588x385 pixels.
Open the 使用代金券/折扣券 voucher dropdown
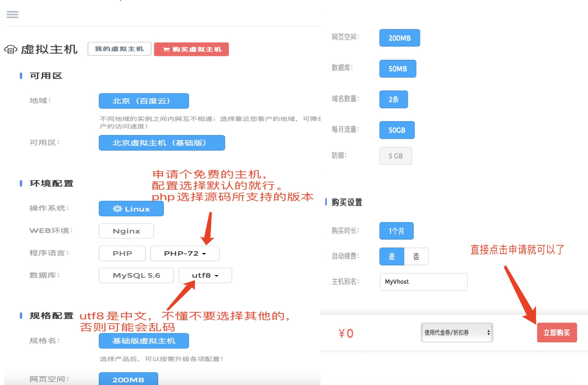tap(457, 333)
